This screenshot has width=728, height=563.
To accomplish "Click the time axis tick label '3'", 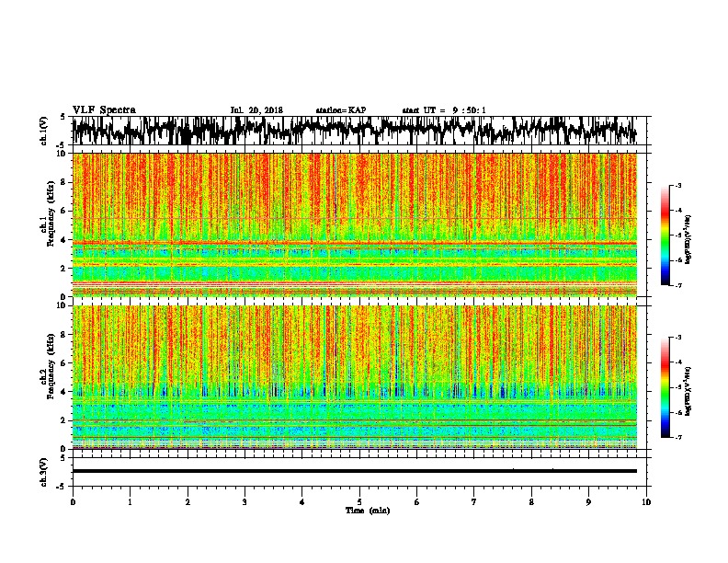I will tap(245, 502).
